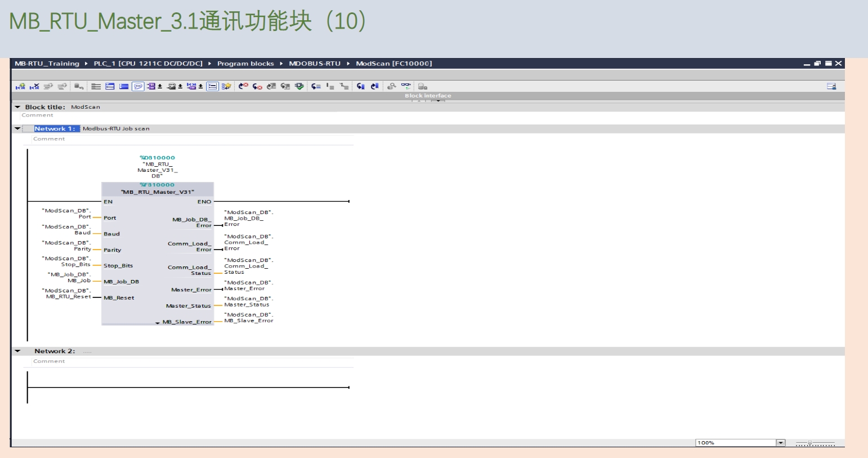Image resolution: width=868 pixels, height=458 pixels.
Task: Click "ModScan_DB".Port input operand
Action: tap(66, 214)
